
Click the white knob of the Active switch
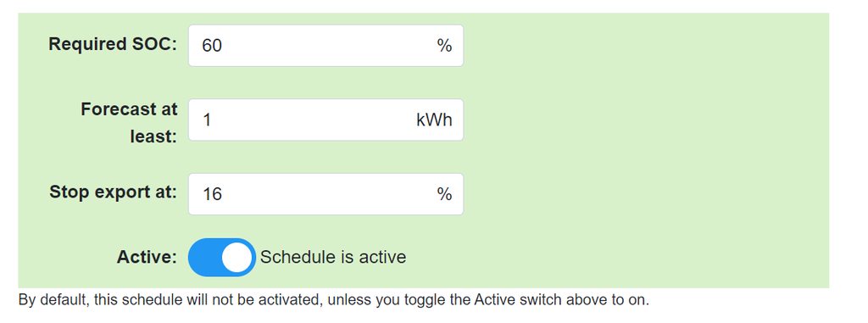point(237,258)
